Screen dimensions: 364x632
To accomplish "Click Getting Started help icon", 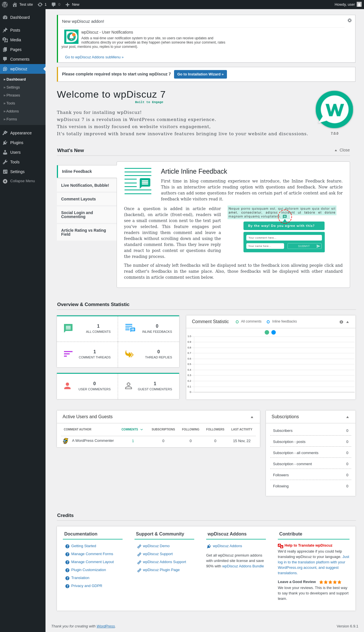I will pos(67,546).
